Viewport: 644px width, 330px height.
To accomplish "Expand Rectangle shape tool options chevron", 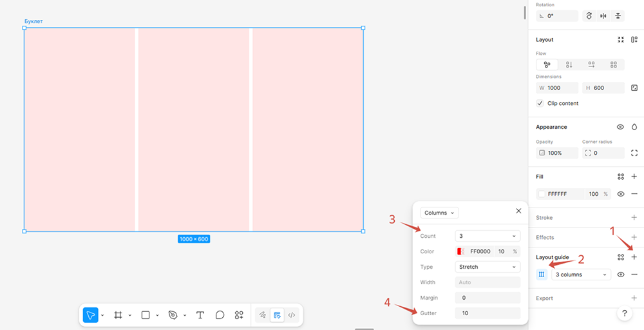I will tap(157, 316).
